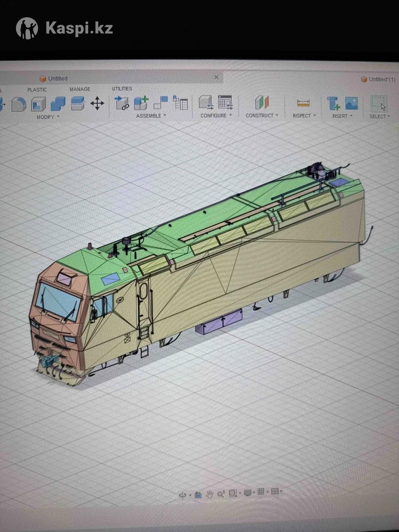The width and height of the screenshot is (399, 532).
Task: Activate the Move/Copy arrows tool
Action: click(x=97, y=104)
